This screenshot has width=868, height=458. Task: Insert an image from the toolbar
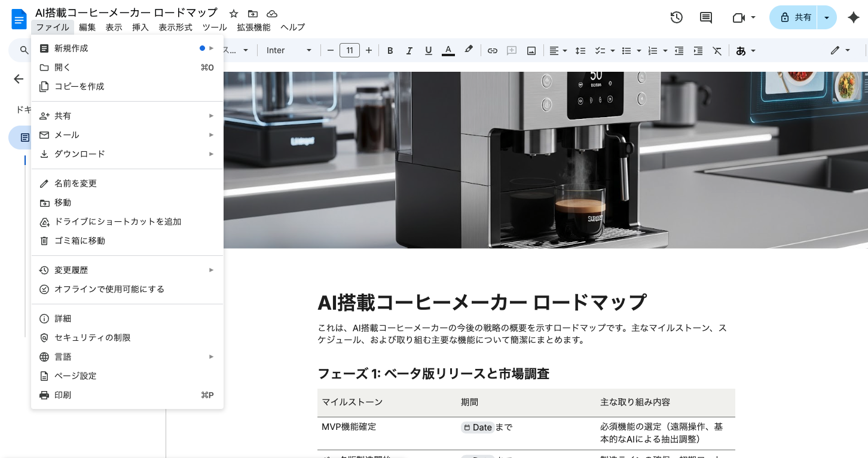[x=531, y=50]
